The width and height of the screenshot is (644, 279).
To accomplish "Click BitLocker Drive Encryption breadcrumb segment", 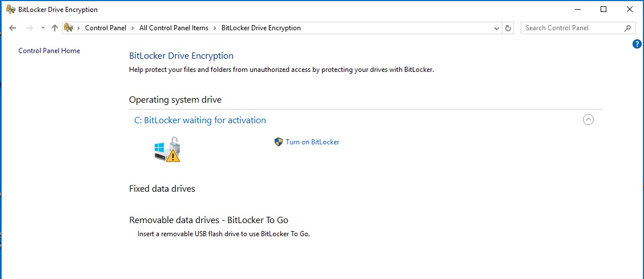I will [x=260, y=28].
